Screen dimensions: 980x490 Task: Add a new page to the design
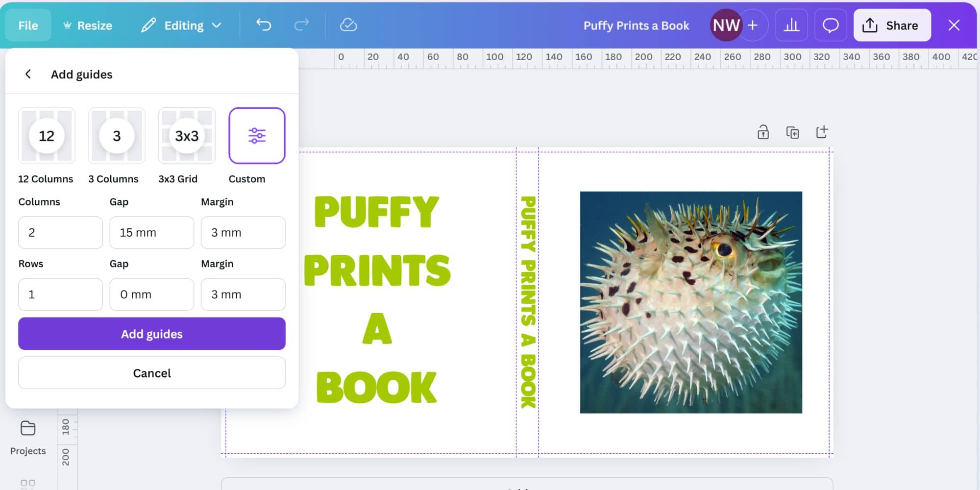pyautogui.click(x=822, y=132)
